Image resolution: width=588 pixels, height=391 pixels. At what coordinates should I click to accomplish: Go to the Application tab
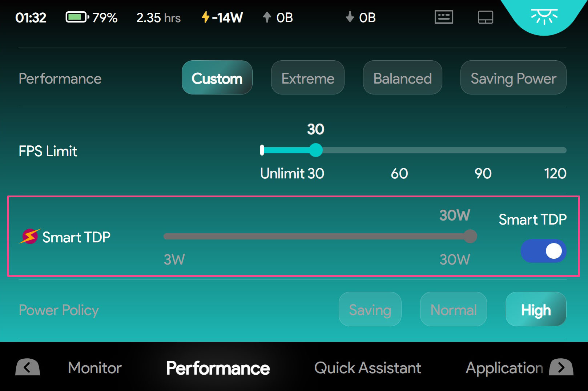(504, 368)
